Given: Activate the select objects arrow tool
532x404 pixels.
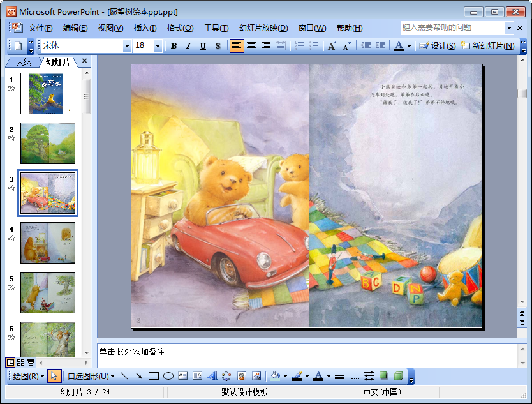Looking at the screenshot, I should tap(54, 376).
